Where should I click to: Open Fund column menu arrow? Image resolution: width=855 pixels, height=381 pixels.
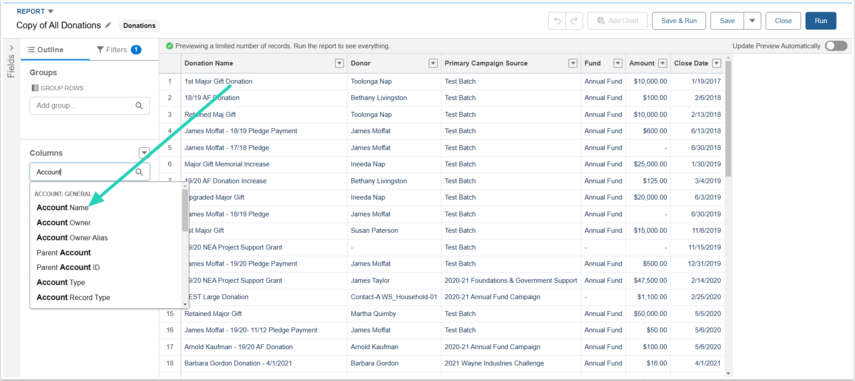click(617, 63)
